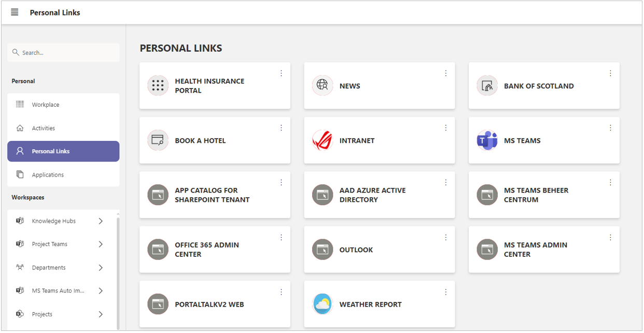
Task: Open the Outlook tile's more options menu
Action: (445, 237)
